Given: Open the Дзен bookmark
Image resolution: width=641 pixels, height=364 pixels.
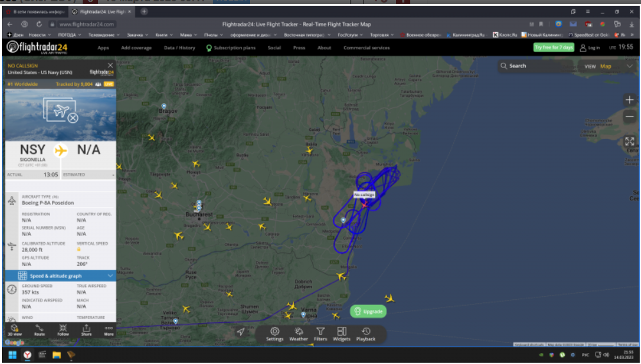Looking at the screenshot, I should tap(15, 35).
